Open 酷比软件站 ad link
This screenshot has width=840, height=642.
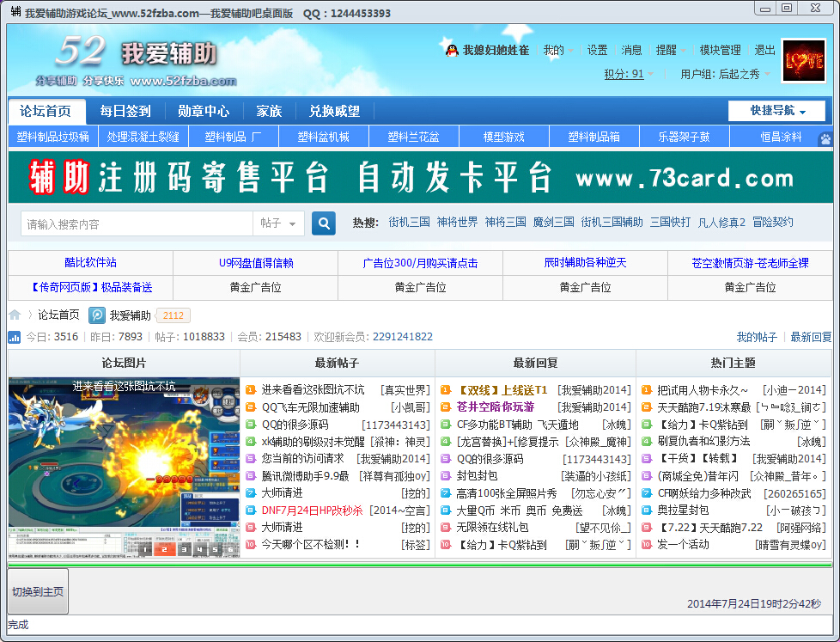coord(90,263)
